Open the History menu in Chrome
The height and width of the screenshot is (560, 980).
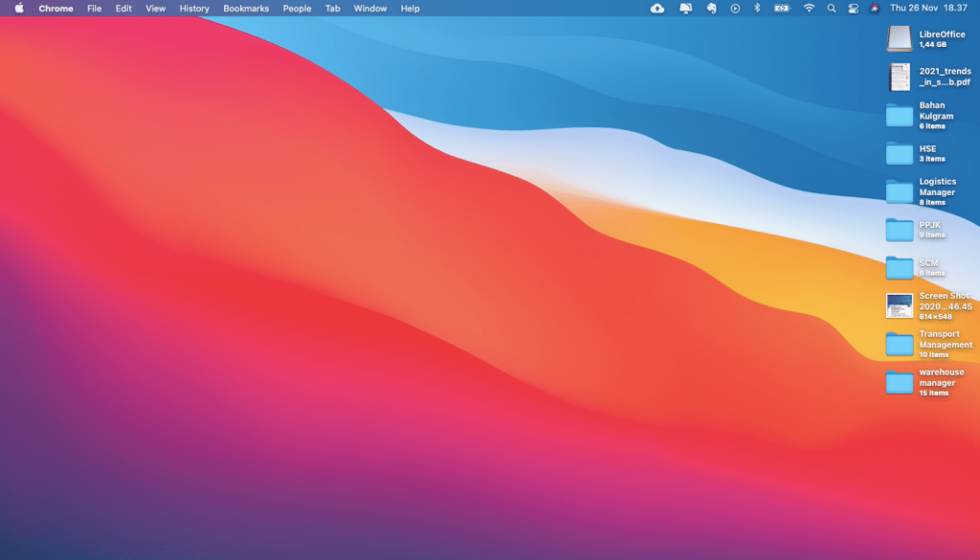click(x=193, y=8)
